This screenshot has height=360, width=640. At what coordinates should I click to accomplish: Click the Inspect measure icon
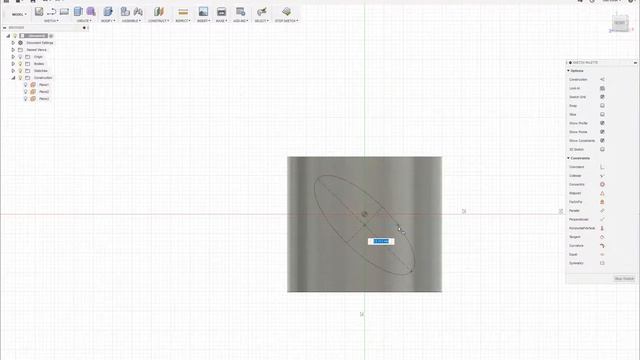point(183,12)
